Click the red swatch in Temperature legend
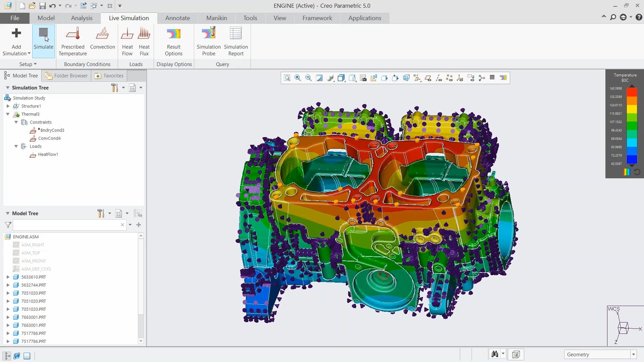The image size is (644, 362). 632,92
